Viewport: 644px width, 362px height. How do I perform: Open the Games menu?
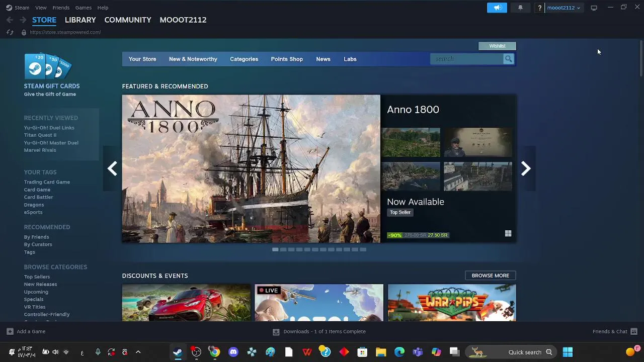tap(83, 8)
